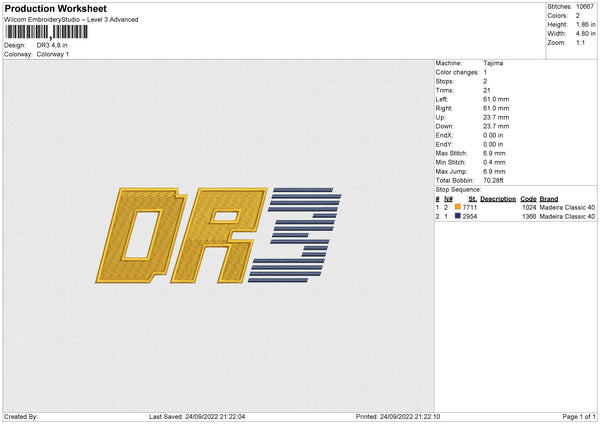This screenshot has height=424, width=600.
Task: Click the Min Stitch value 0.4 mm
Action: (x=494, y=162)
